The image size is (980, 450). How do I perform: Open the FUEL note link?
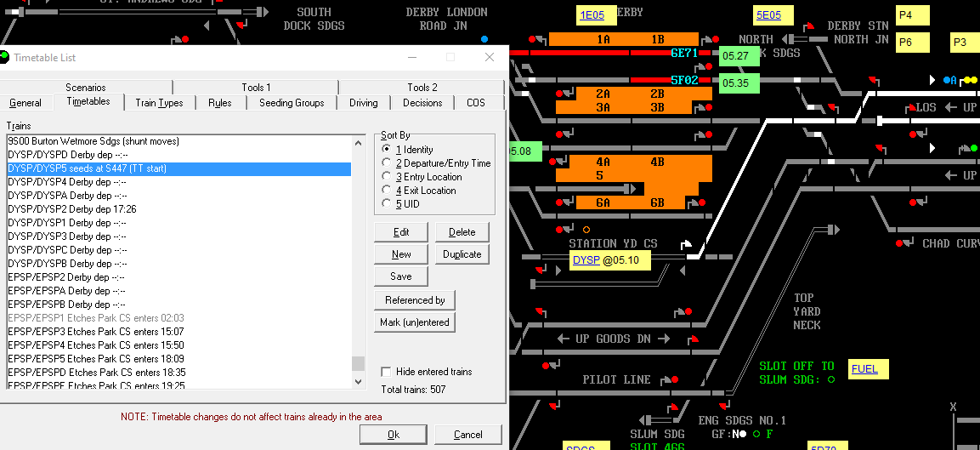click(x=864, y=369)
